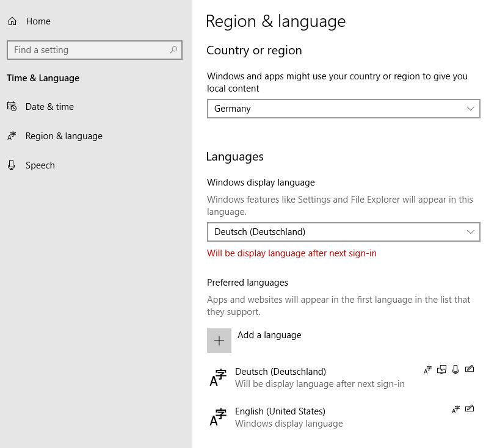Click the plus icon to add a language
Image resolution: width=497 pixels, height=448 pixels.
tap(219, 341)
